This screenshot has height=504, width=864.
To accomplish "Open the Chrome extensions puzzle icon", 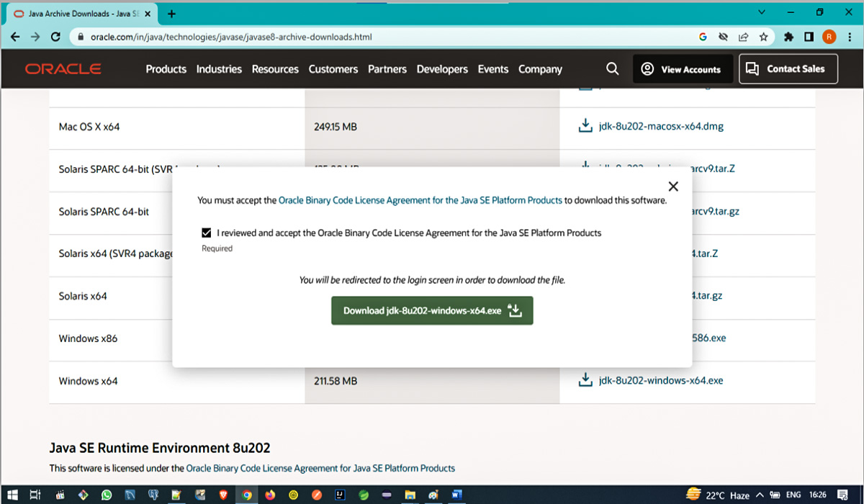I will (x=788, y=37).
